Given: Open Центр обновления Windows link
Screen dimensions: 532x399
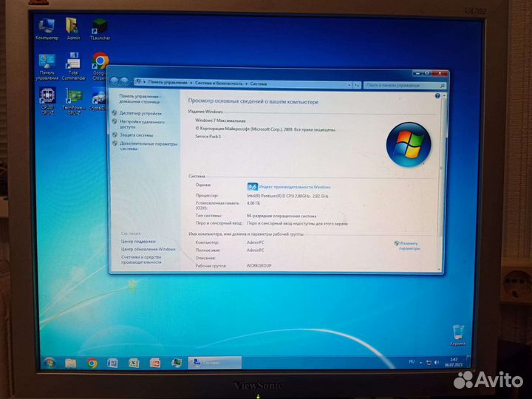Looking at the screenshot, I should pyautogui.click(x=149, y=249).
